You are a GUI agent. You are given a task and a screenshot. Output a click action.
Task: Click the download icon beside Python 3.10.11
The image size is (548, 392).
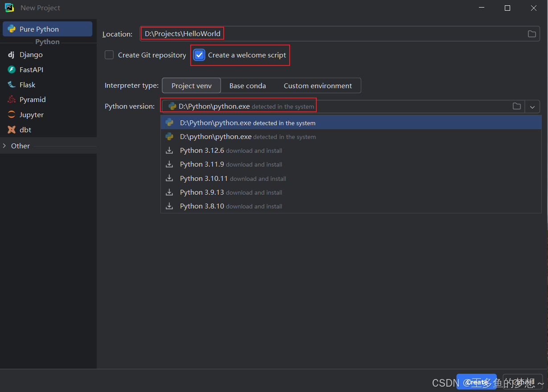tap(169, 178)
